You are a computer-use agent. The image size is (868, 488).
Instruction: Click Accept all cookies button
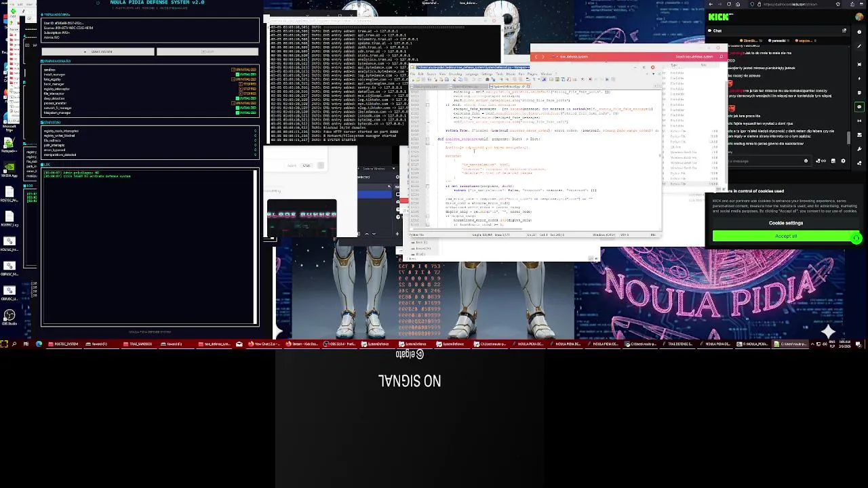tap(786, 236)
